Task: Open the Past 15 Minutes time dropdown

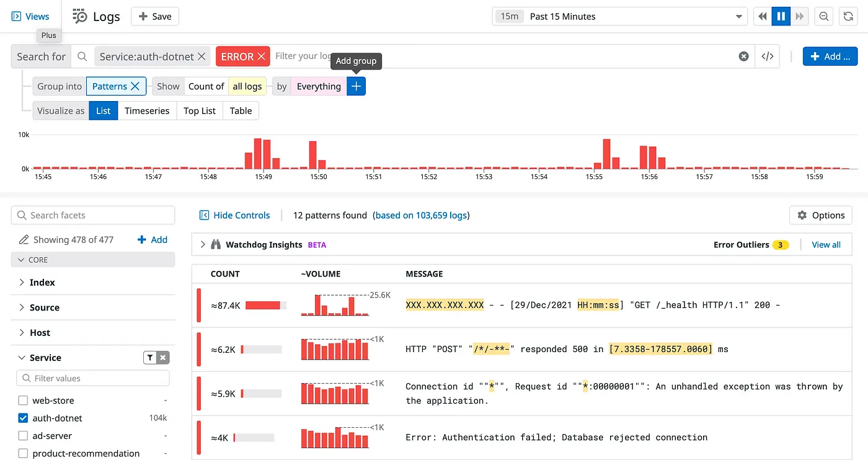Action: click(620, 17)
